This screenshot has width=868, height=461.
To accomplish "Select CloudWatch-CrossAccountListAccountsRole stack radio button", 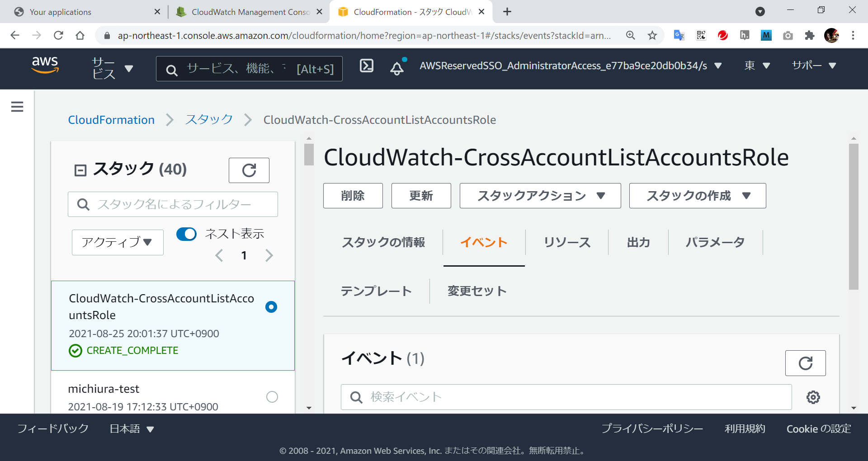I will click(271, 307).
